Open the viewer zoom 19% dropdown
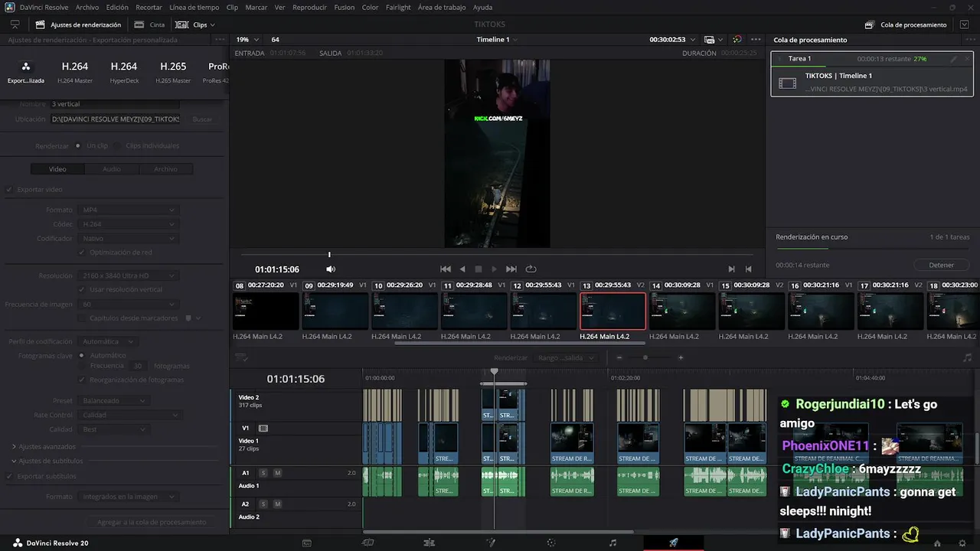 click(x=247, y=39)
